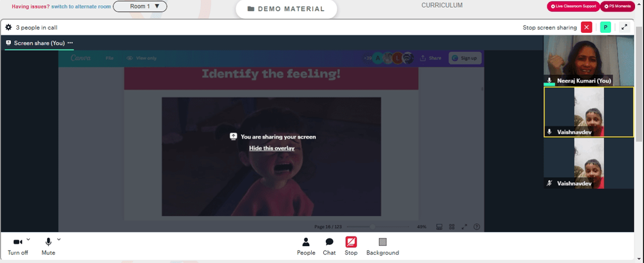Turn off the camera
Viewport: 644px width, 263px height.
click(x=17, y=246)
